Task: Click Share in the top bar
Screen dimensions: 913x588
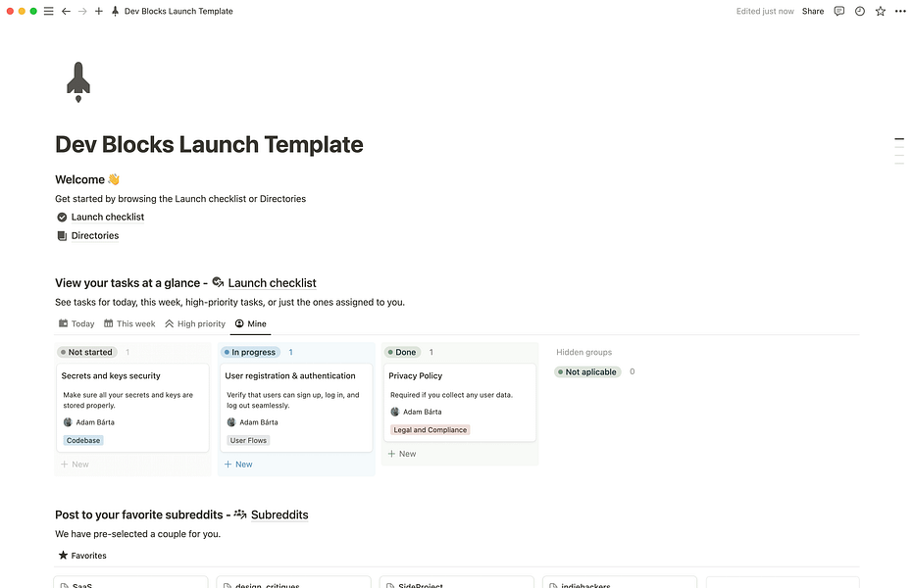Action: click(813, 11)
